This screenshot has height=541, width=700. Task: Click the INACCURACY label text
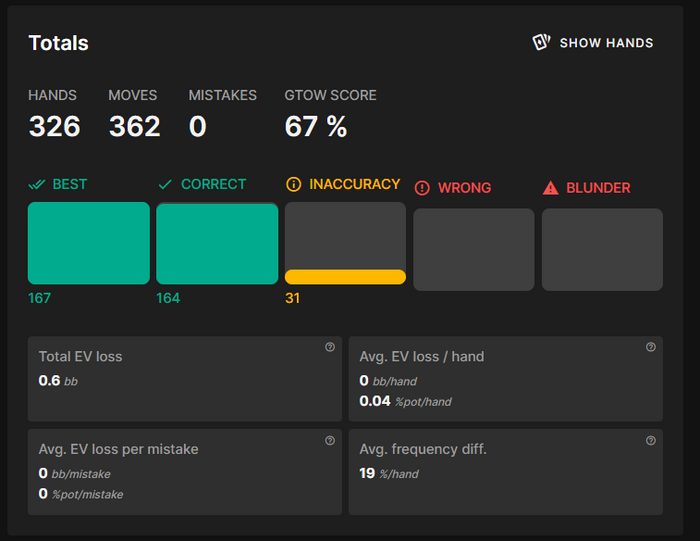(x=354, y=184)
